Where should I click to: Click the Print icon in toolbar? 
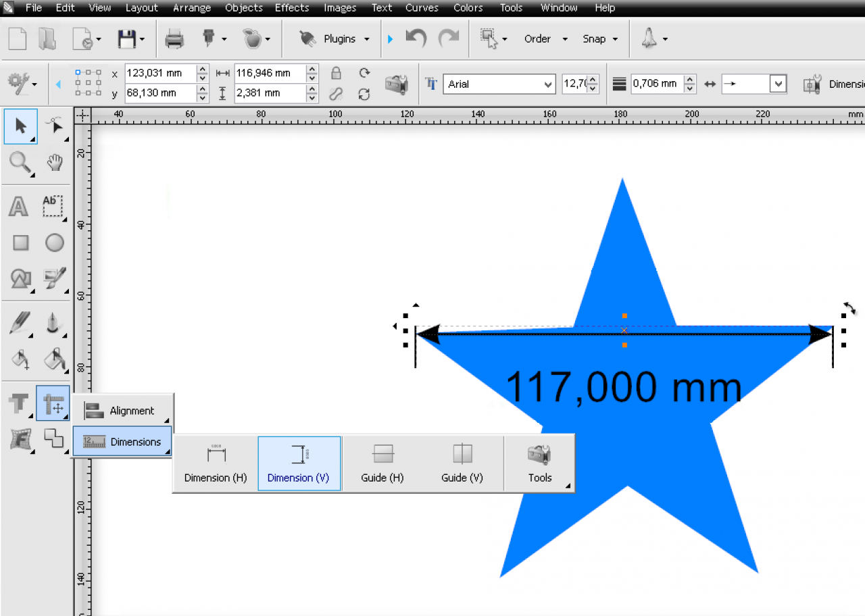point(174,39)
